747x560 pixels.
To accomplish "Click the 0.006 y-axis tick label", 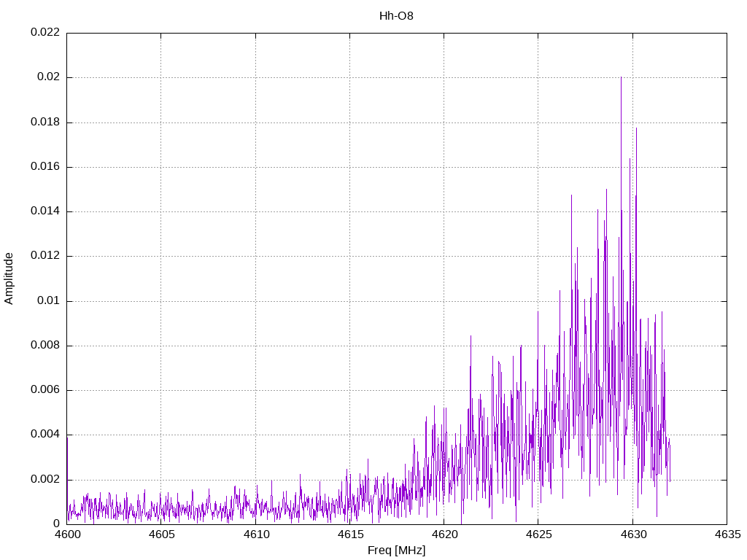I will 45,390.
